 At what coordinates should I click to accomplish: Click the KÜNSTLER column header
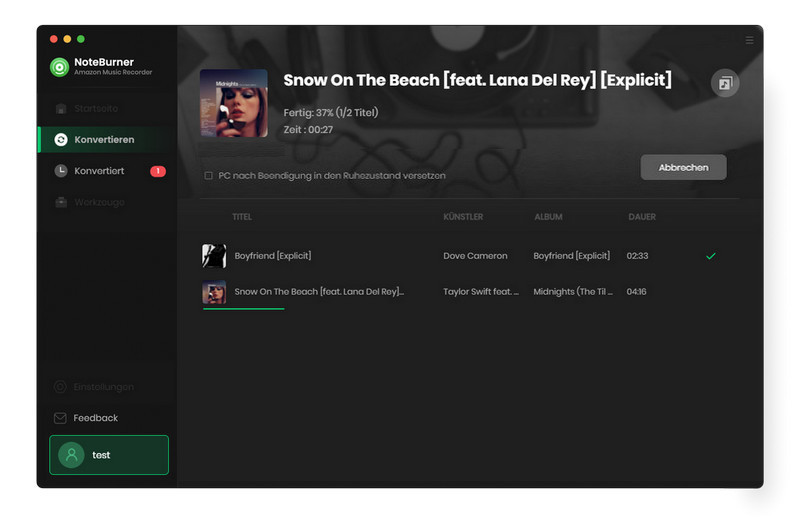[x=463, y=217]
